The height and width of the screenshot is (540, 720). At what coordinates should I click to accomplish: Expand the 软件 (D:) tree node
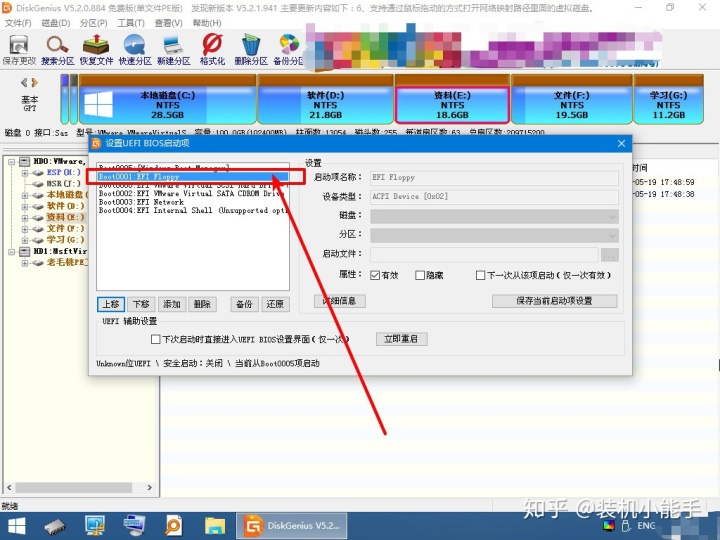coord(25,206)
